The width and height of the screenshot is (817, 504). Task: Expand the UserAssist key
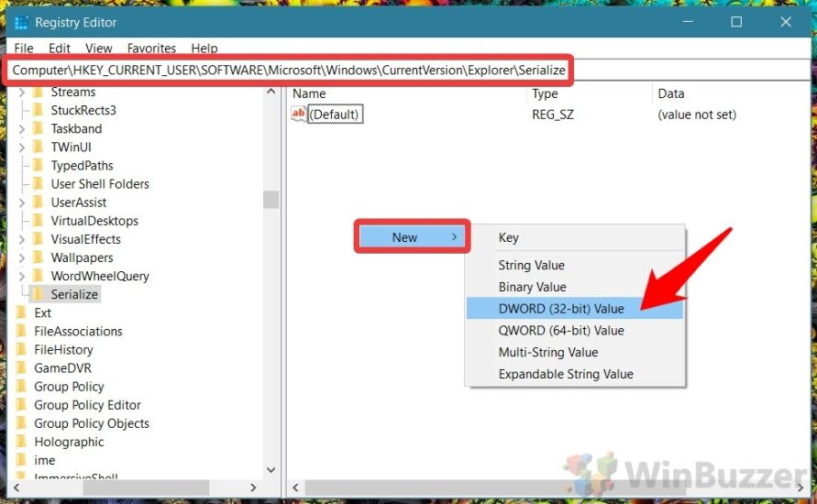(x=21, y=203)
